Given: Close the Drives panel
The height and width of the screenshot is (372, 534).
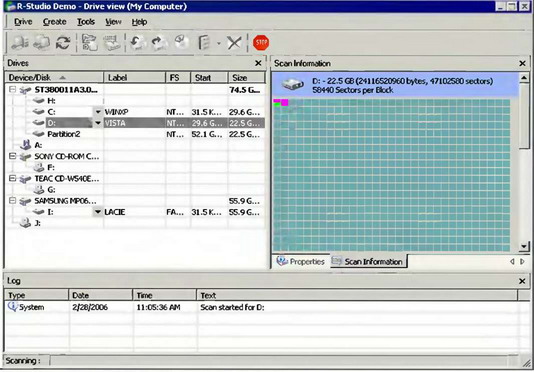Looking at the screenshot, I should tap(258, 63).
